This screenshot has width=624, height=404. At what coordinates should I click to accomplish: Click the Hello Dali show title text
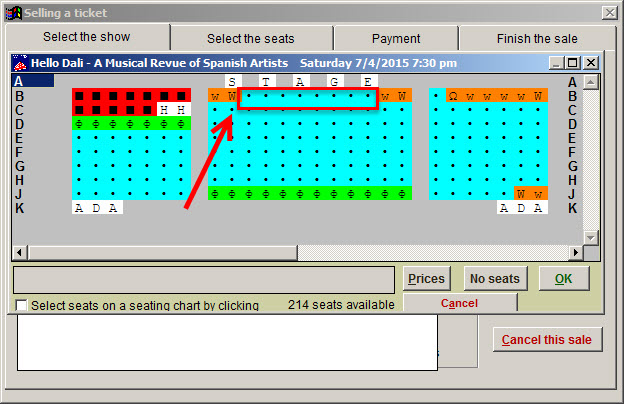[159, 63]
